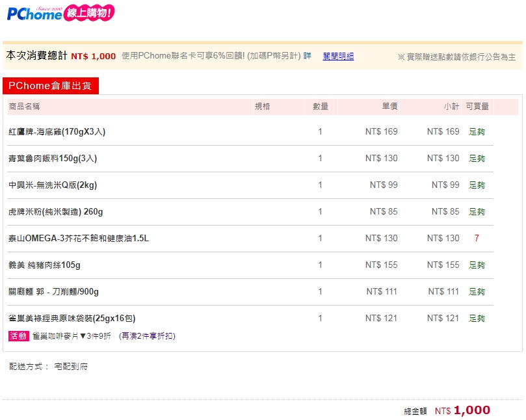This screenshot has height=420, width=526.
Task: Click the 使用PChome聯名卡可享6%回饋 message
Action: (211, 56)
